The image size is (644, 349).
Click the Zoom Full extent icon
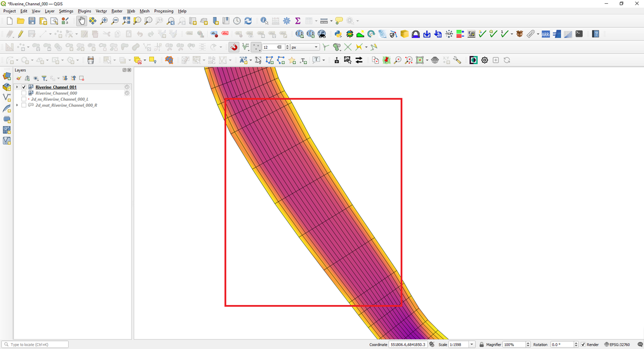tap(126, 21)
